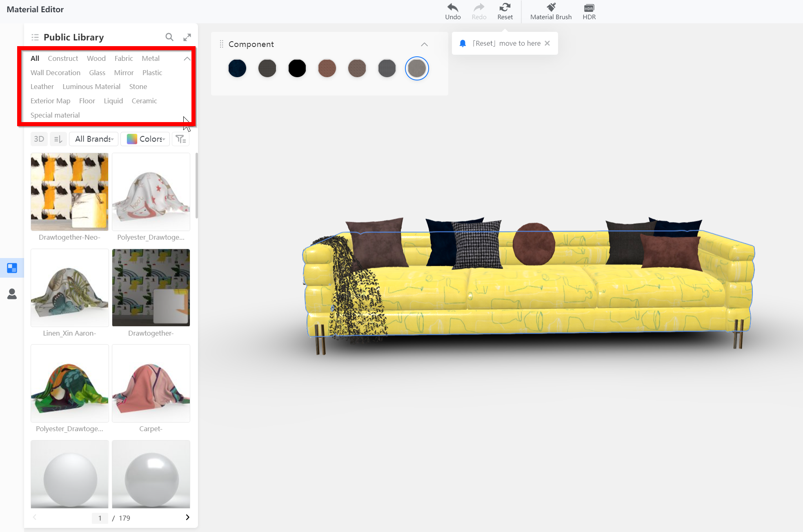Activate the Material Brush tool
The image size is (803, 532).
point(551,8)
